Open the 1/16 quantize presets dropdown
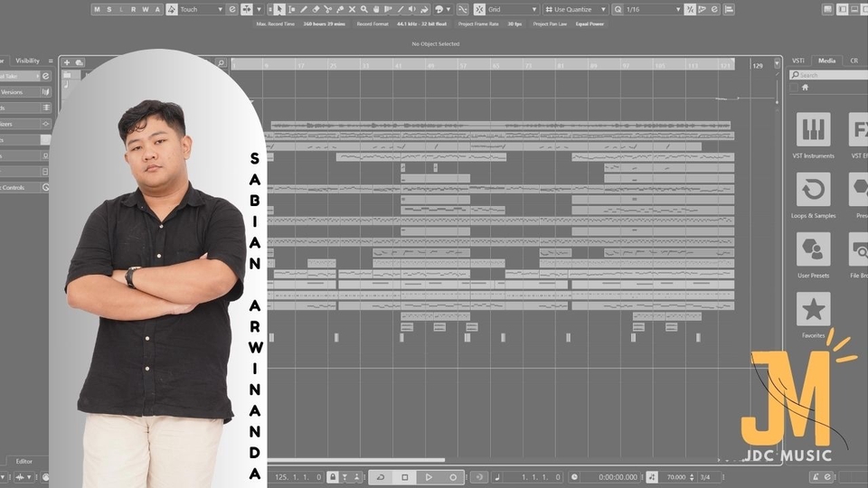This screenshot has width=868, height=488. 653,9
